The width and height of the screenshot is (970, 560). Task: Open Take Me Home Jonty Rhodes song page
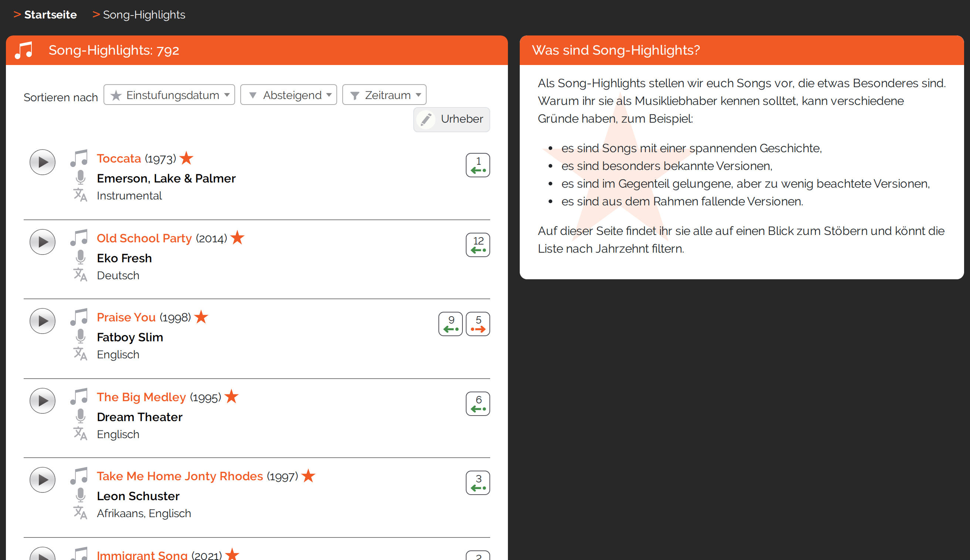coord(180,476)
